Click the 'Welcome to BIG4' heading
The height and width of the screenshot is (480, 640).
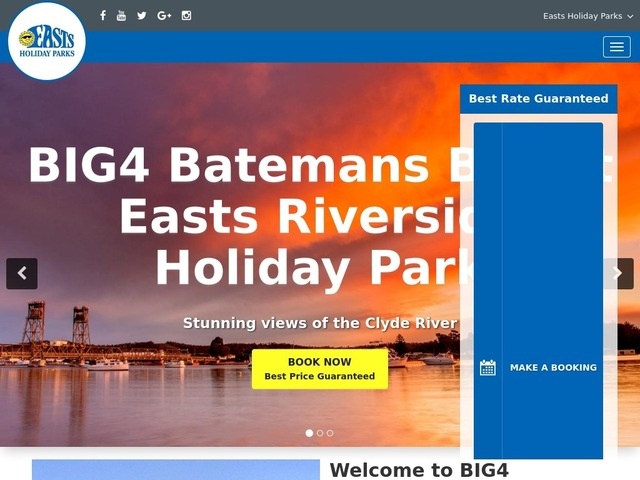(419, 470)
